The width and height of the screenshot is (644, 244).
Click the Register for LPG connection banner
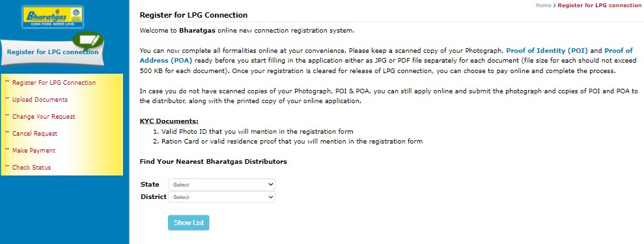click(x=52, y=52)
